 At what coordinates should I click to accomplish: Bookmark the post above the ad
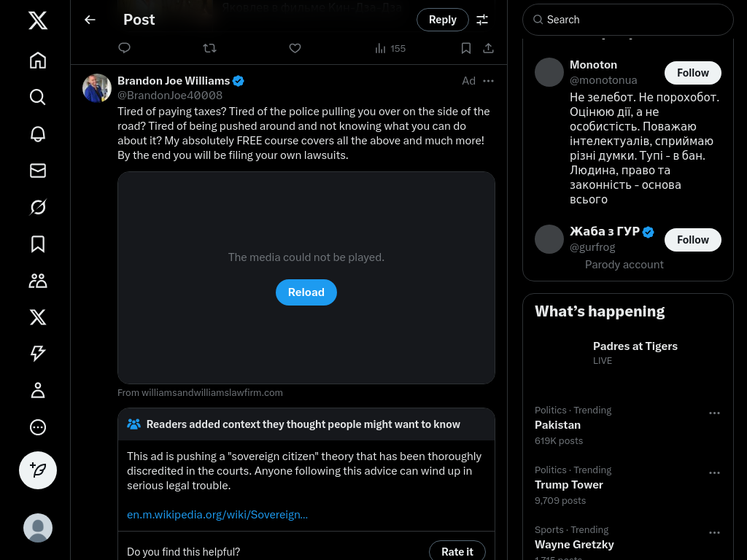pos(466,48)
